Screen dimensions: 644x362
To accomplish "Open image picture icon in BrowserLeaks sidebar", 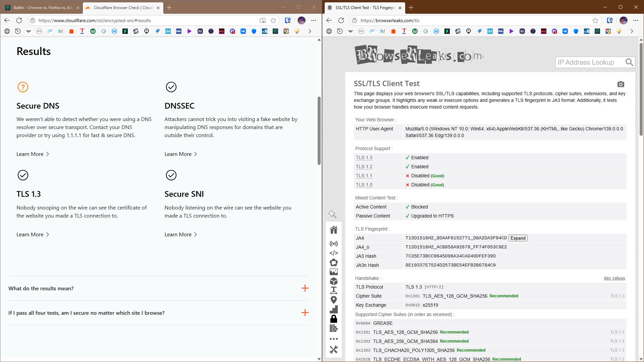I will point(333,272).
